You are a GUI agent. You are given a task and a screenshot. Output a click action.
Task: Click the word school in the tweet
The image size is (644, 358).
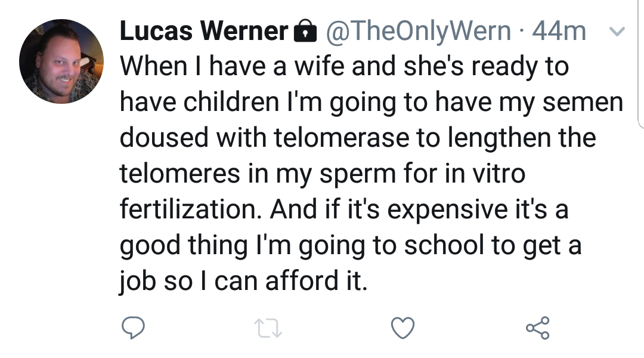coord(444,245)
